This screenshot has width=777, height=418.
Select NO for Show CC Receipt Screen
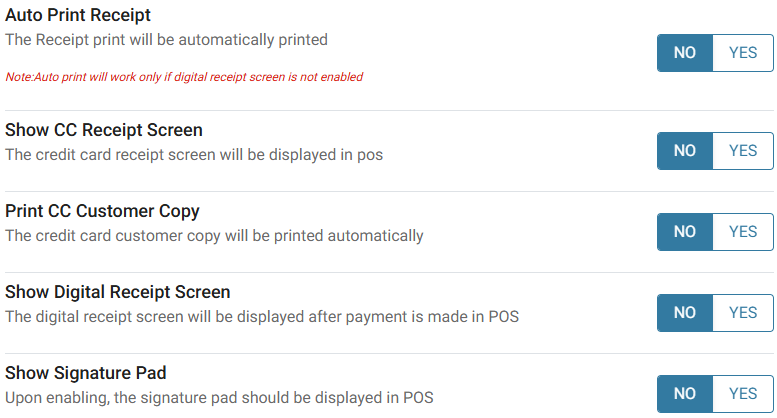685,151
